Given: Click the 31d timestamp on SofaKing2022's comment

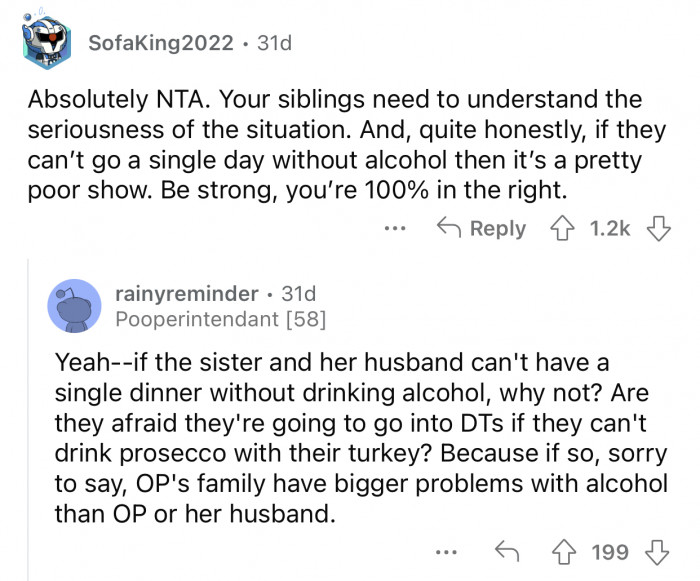Looking at the screenshot, I should pyautogui.click(x=275, y=44).
